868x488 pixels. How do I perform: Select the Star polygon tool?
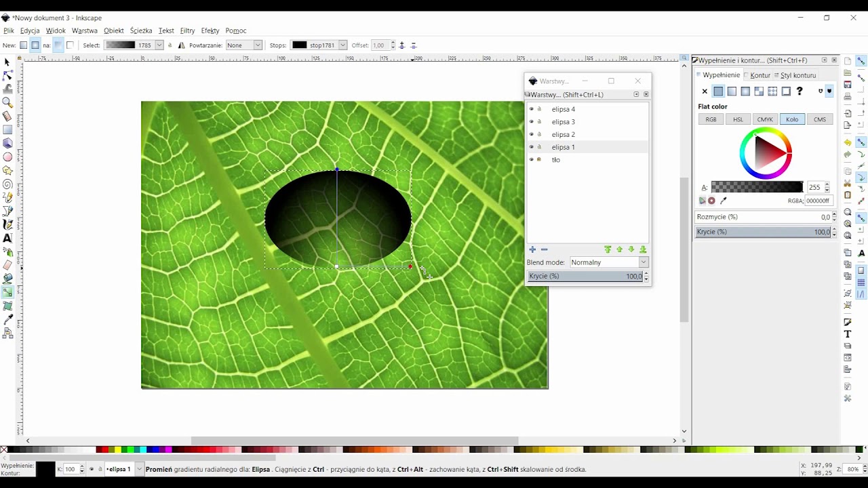[7, 170]
